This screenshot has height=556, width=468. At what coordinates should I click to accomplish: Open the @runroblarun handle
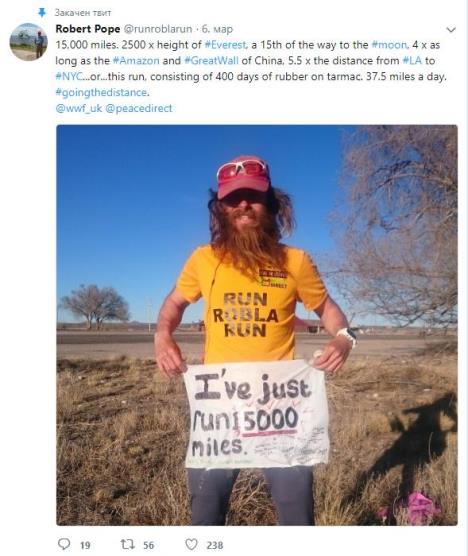pyautogui.click(x=158, y=29)
